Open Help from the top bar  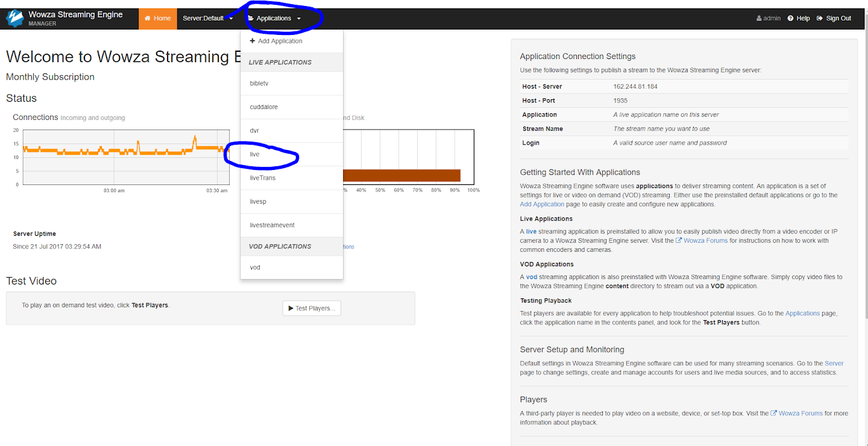(x=799, y=19)
